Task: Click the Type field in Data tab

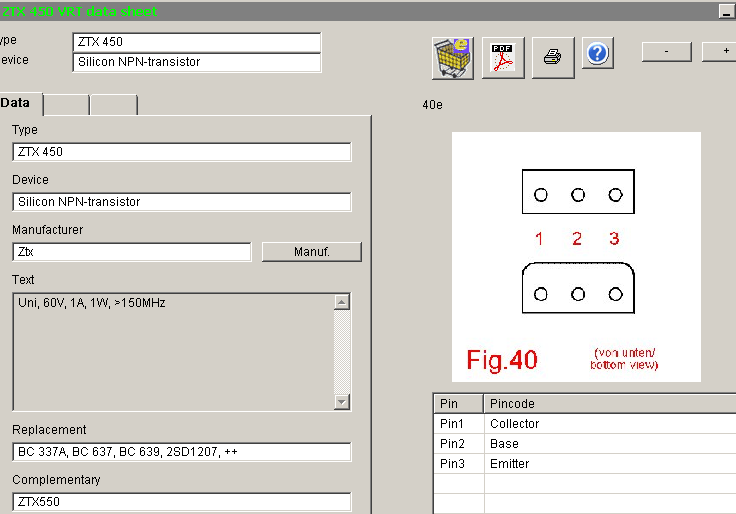Action: (x=182, y=152)
